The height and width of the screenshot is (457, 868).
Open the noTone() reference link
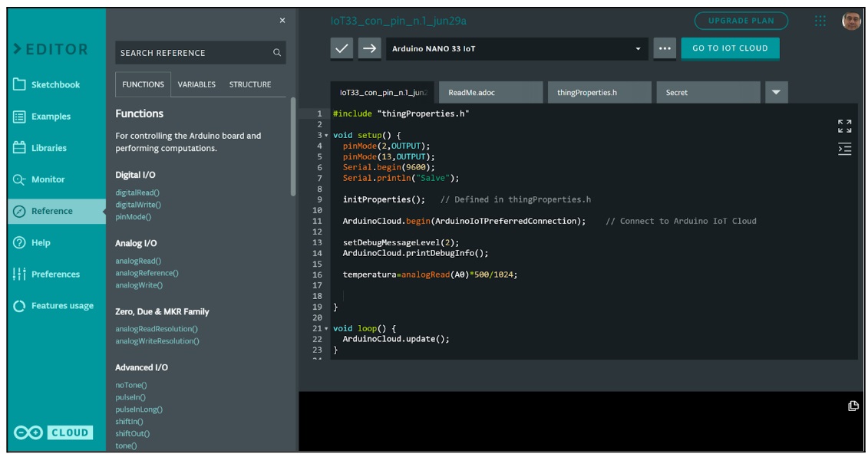131,385
